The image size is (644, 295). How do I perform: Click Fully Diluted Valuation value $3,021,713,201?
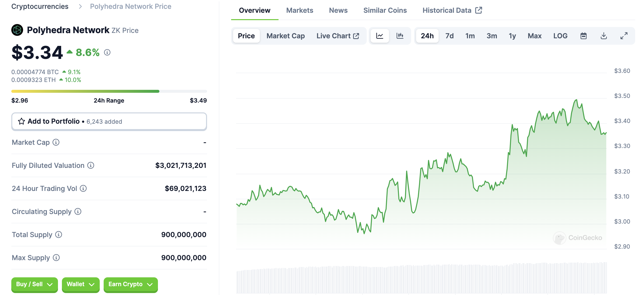[181, 165]
